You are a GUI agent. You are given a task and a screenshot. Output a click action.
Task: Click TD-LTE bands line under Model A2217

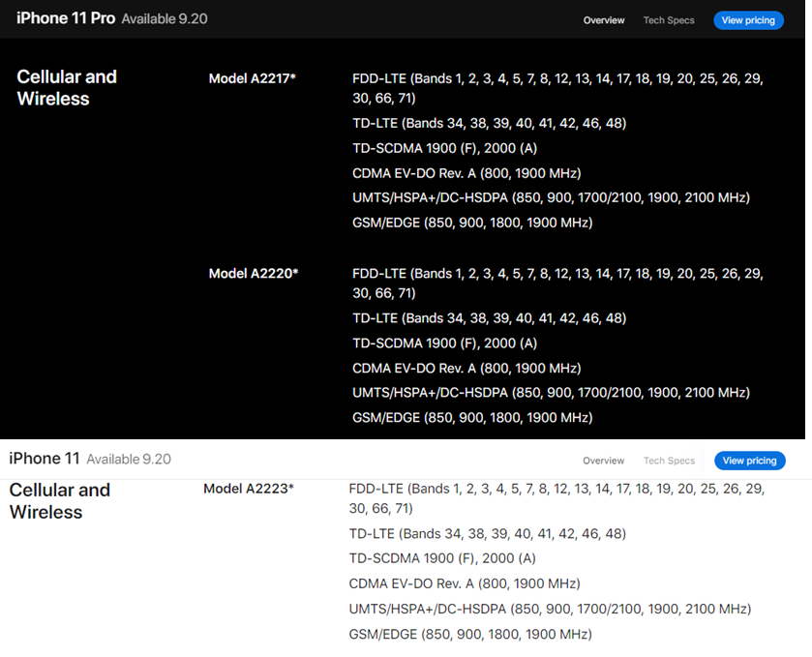click(490, 123)
